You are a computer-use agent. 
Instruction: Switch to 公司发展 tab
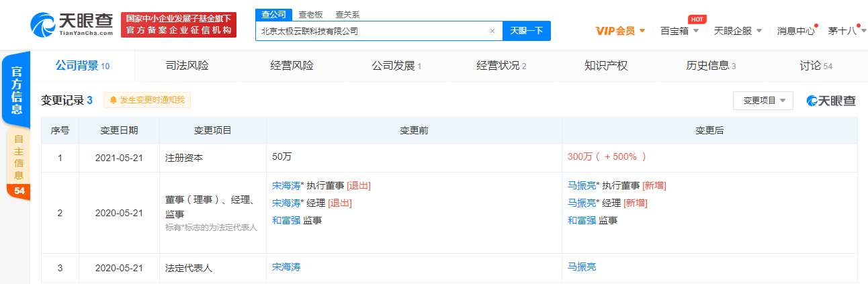[396, 66]
